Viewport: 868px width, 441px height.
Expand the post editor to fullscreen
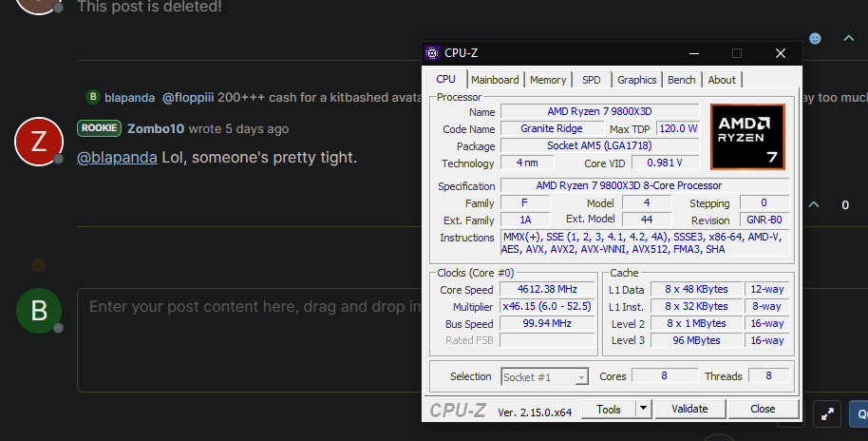[827, 413]
